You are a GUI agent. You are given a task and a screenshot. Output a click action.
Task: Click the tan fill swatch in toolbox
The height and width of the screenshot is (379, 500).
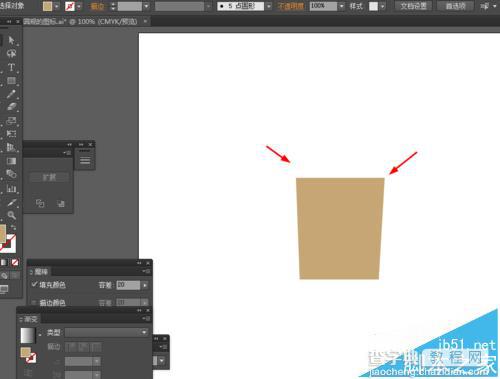point(3,233)
